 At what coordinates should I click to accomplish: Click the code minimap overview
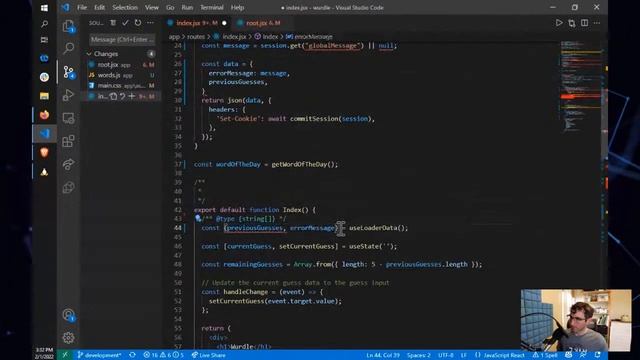pos(580,86)
